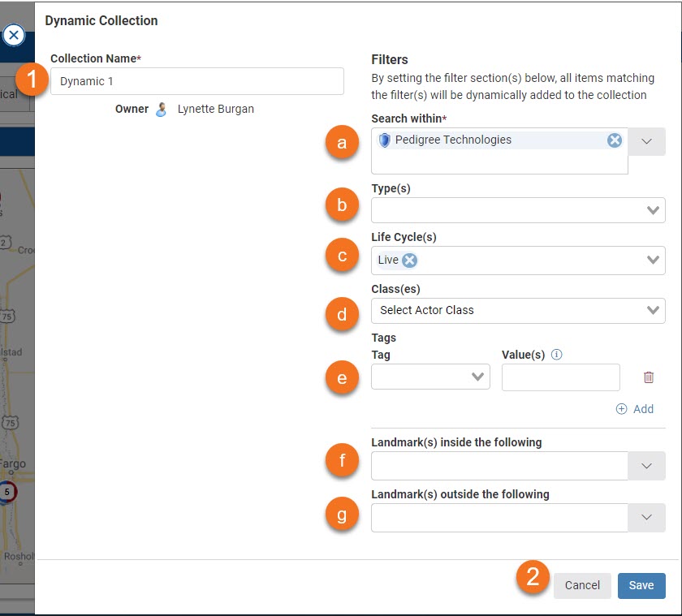The image size is (682, 616).
Task: Click the circular X close icon
Action: coord(15,35)
